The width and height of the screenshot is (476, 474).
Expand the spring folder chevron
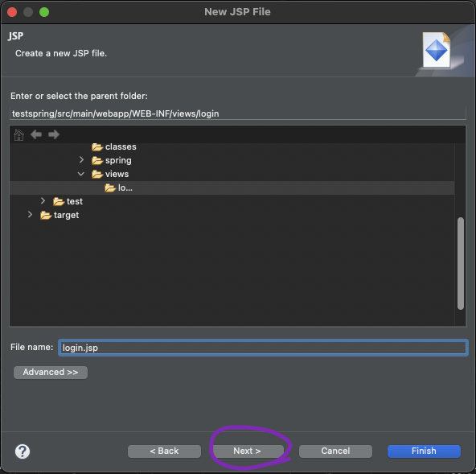click(81, 160)
